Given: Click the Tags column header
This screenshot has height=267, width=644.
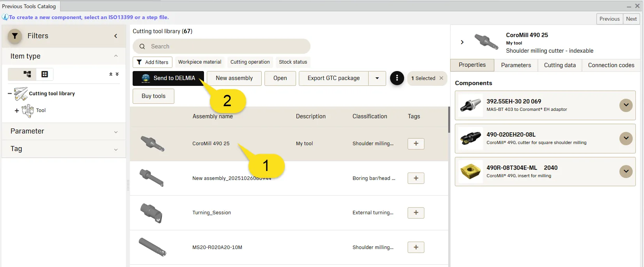Looking at the screenshot, I should (x=414, y=116).
